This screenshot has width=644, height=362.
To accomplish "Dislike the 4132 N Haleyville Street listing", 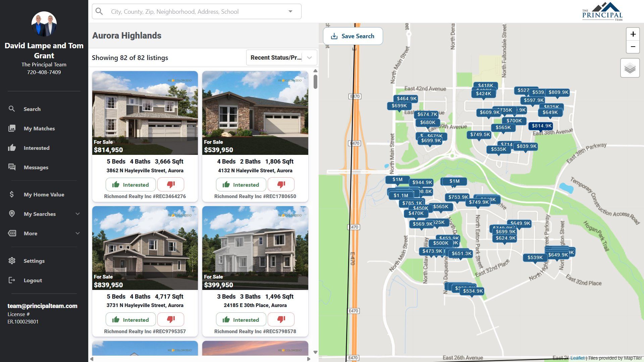I will click(x=281, y=185).
